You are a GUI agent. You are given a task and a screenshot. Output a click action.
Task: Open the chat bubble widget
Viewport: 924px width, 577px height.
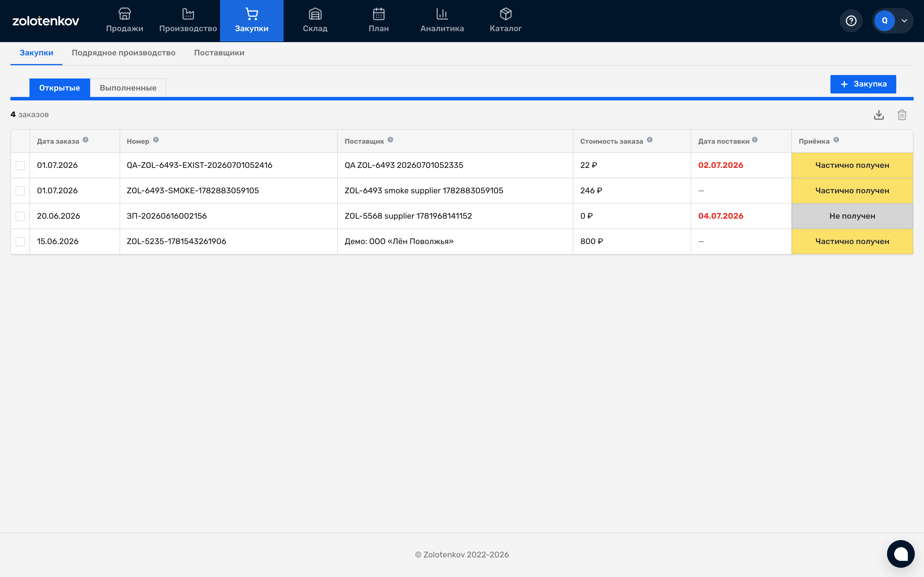[901, 554]
